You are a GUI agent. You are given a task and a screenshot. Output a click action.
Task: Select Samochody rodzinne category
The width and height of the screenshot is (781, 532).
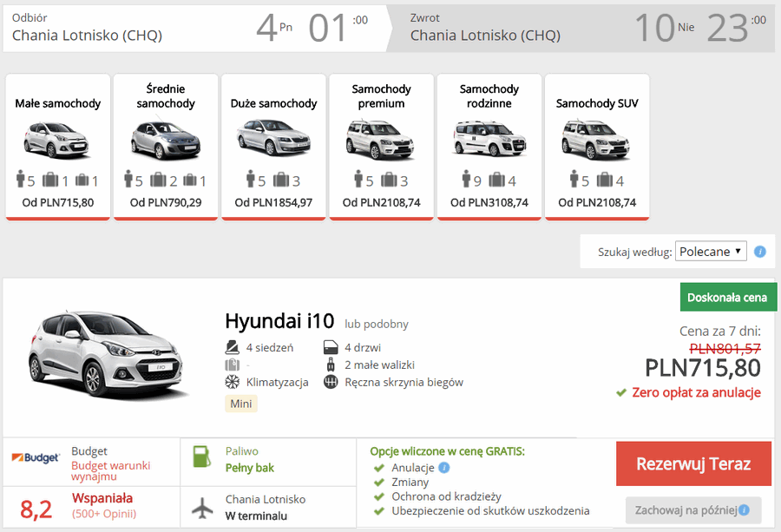coord(489,147)
